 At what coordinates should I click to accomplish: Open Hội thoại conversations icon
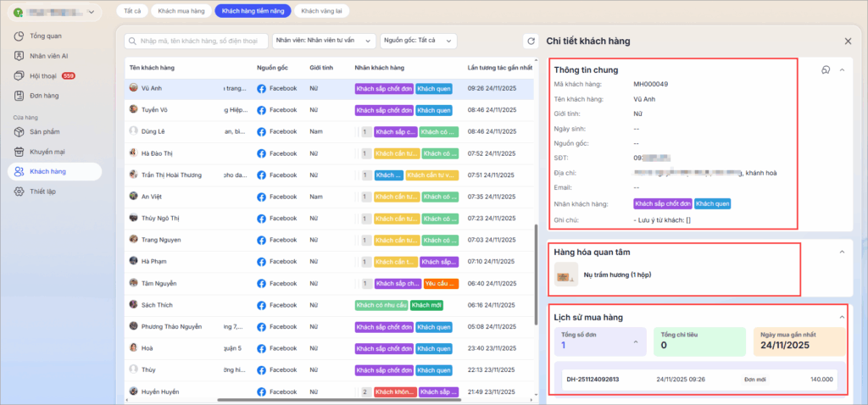point(19,75)
